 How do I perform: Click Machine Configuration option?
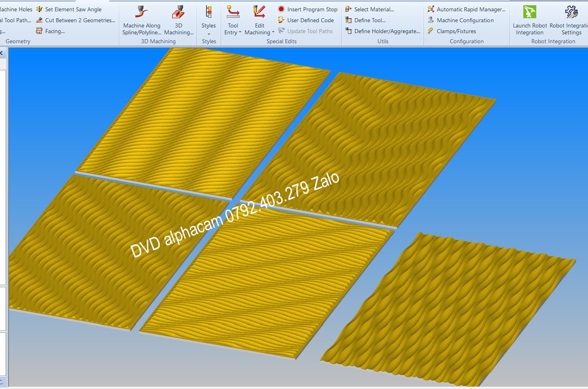[x=465, y=20]
